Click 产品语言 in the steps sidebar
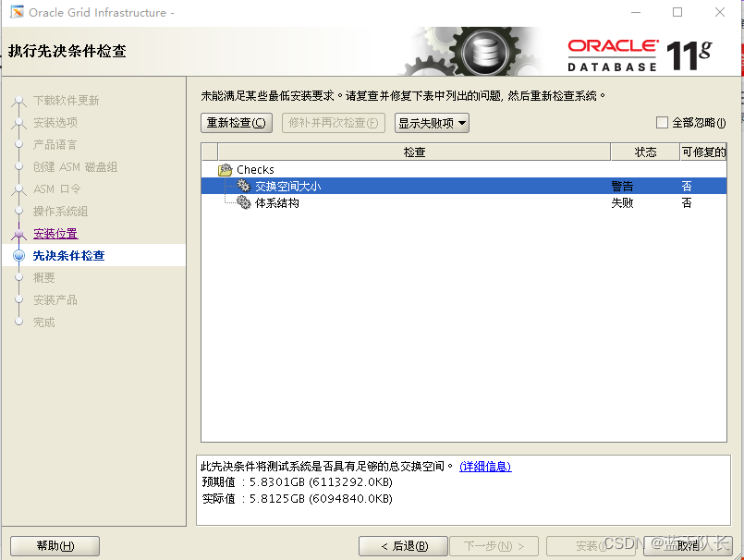The width and height of the screenshot is (744, 560). pos(55,145)
